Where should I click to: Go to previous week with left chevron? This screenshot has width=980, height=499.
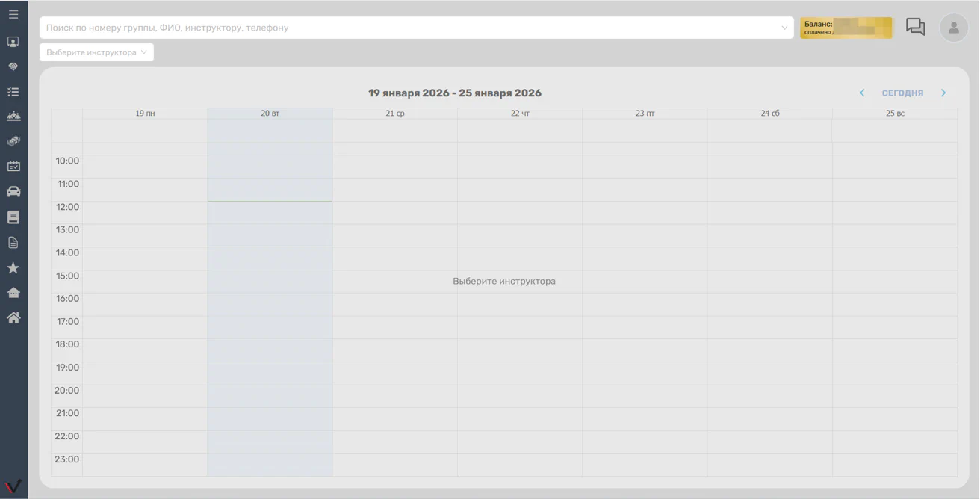click(862, 93)
